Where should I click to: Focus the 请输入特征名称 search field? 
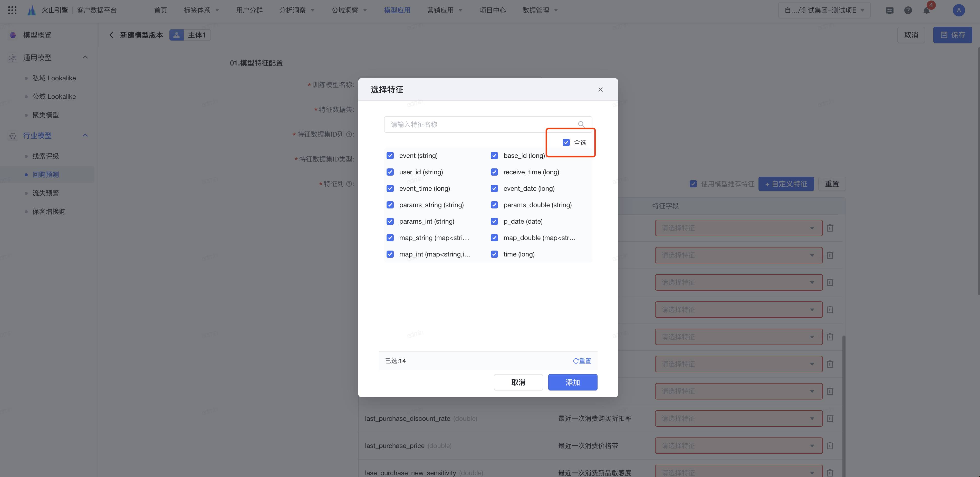(x=488, y=125)
